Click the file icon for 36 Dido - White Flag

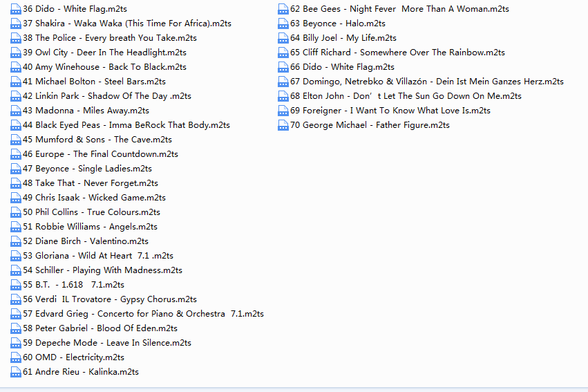pyautogui.click(x=16, y=9)
